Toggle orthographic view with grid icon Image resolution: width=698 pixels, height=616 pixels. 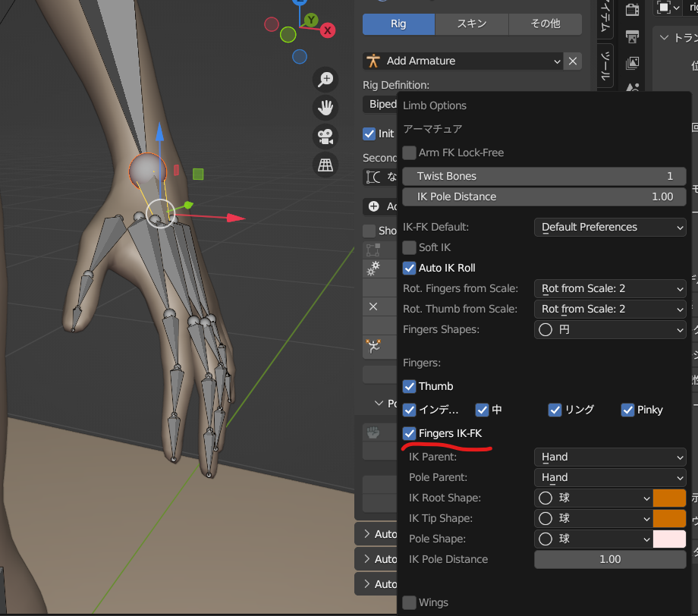[325, 165]
